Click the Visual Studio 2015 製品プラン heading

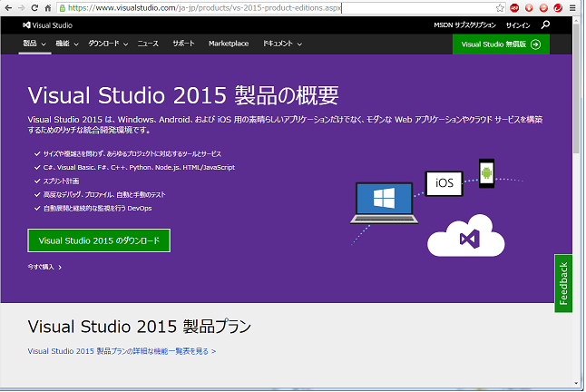(x=140, y=327)
